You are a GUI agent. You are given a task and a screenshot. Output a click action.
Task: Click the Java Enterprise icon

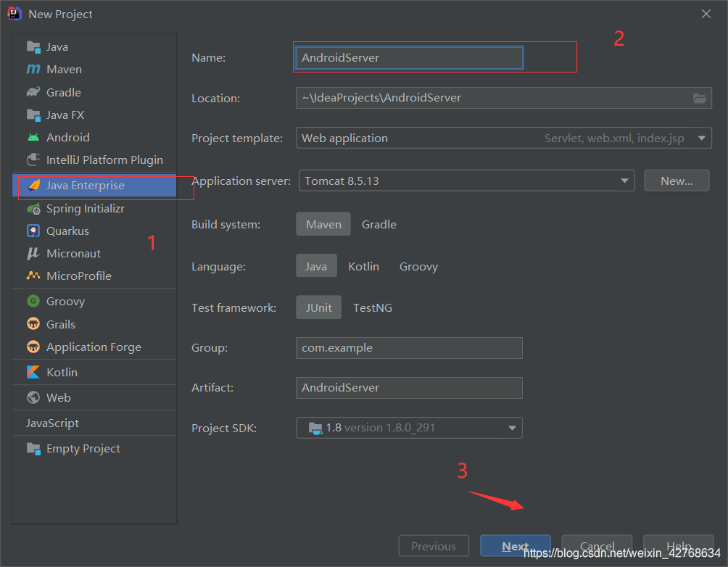(34, 186)
